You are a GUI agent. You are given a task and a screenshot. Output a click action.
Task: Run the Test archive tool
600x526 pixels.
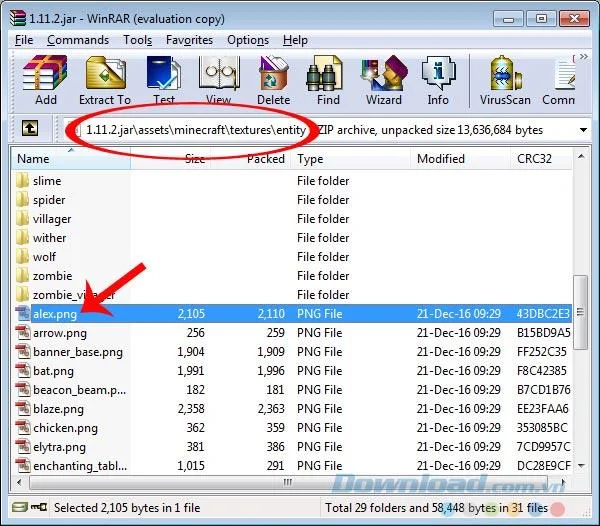[164, 80]
